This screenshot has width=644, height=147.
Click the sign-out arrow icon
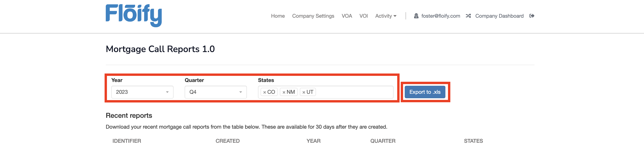point(532,16)
